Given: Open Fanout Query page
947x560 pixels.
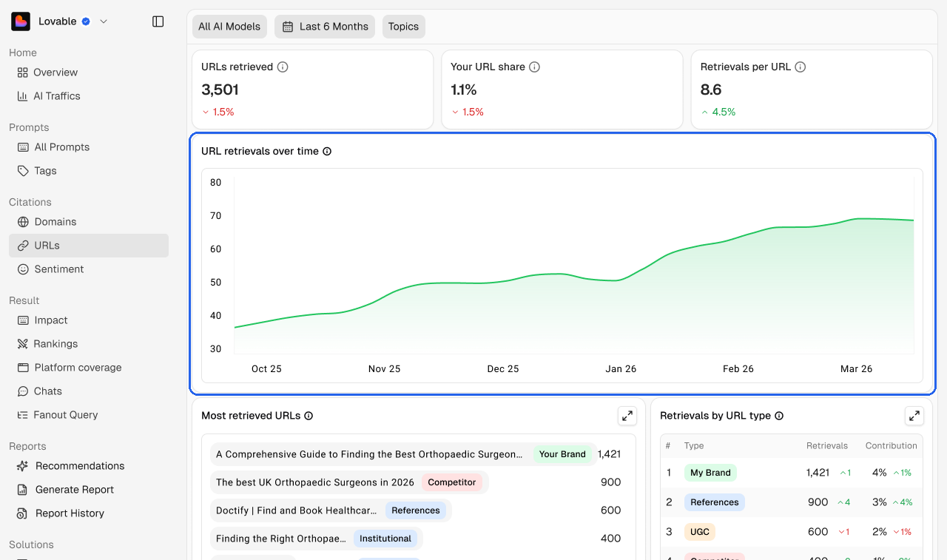Looking at the screenshot, I should pos(89,415).
